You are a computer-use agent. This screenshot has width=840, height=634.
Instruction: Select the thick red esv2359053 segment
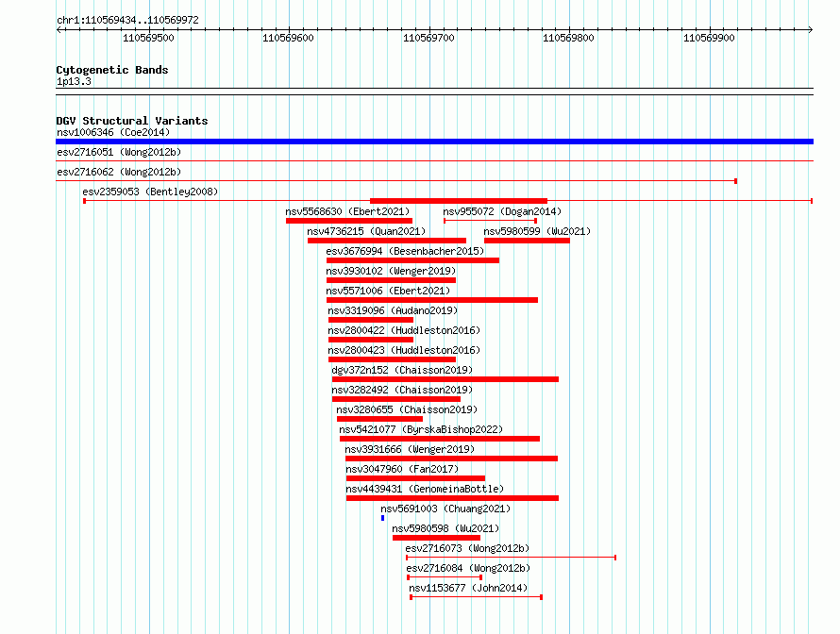point(459,201)
